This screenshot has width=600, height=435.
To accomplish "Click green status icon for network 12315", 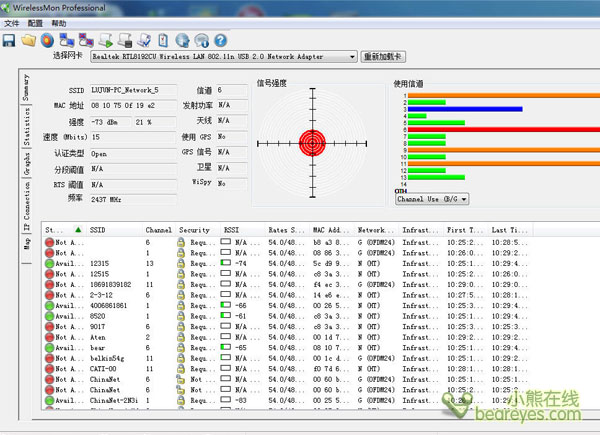I will [49, 263].
